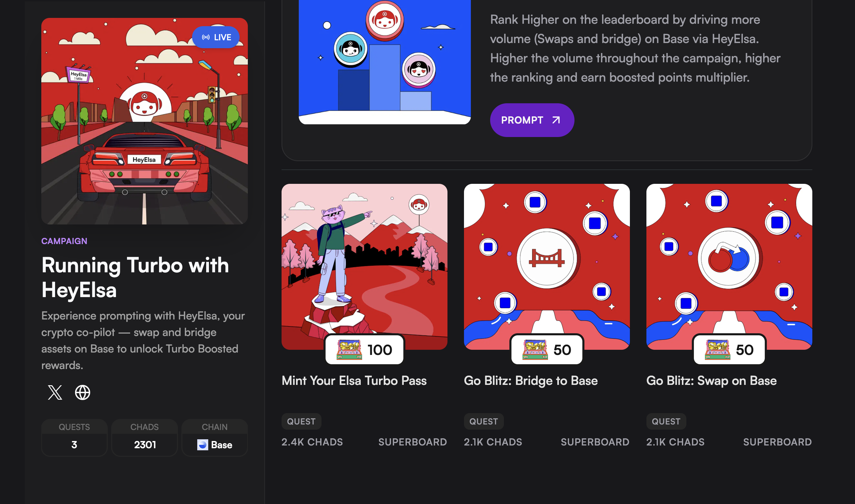855x504 pixels.
Task: Click the leaderboard podium illustration
Action: click(384, 62)
